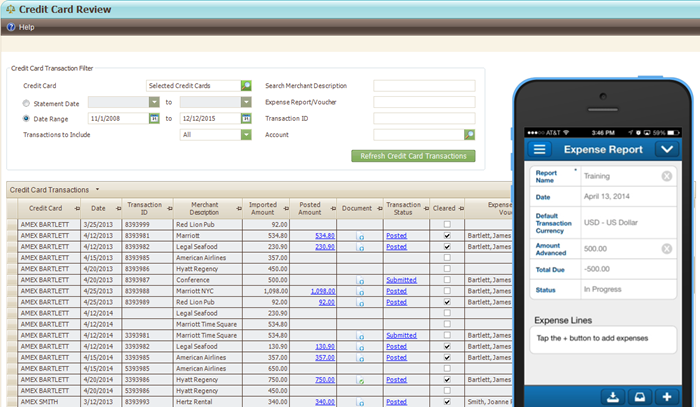Screen dimensions: 700x407
Task: Click the Account input field
Action: pos(419,134)
